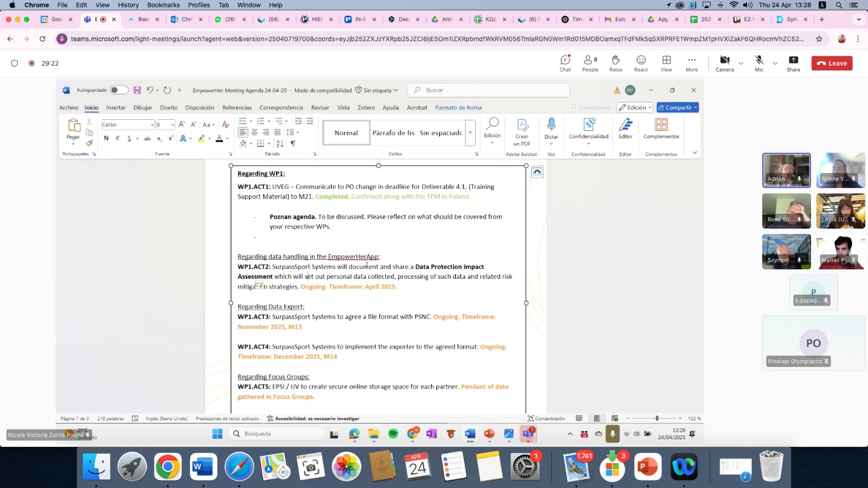Click the cut scissors icon
This screenshot has width=868, height=488.
[90, 121]
